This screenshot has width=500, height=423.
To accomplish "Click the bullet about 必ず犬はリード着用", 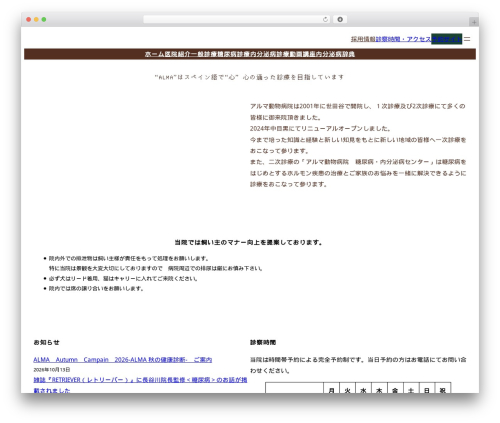I will [x=123, y=278].
